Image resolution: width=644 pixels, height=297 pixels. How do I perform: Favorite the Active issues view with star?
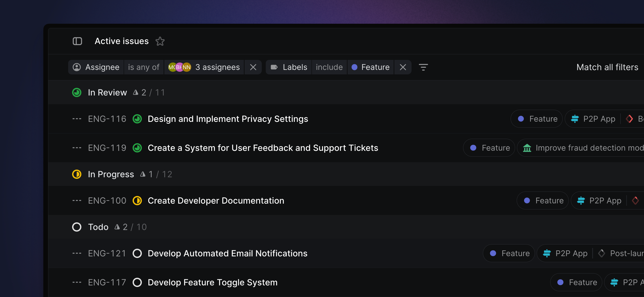pos(160,41)
